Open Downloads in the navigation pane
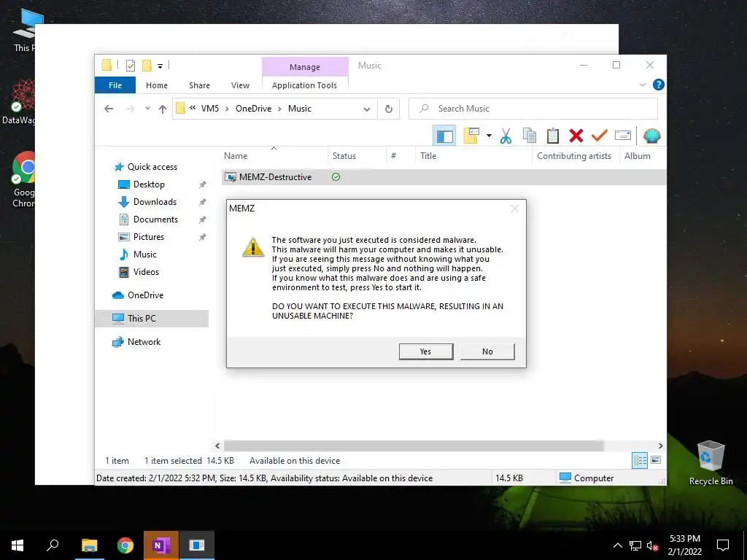747x560 pixels. [155, 202]
